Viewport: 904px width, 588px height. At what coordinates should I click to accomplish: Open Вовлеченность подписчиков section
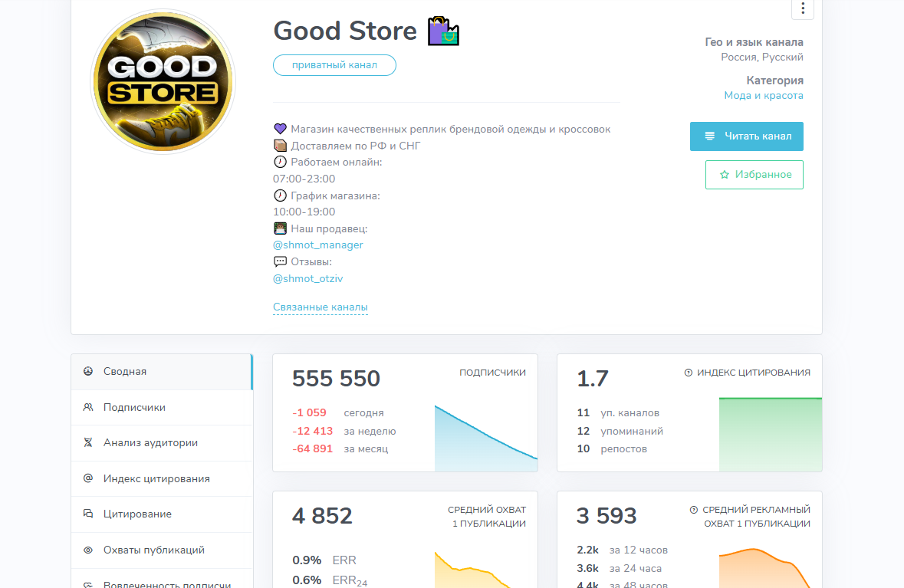point(162,579)
